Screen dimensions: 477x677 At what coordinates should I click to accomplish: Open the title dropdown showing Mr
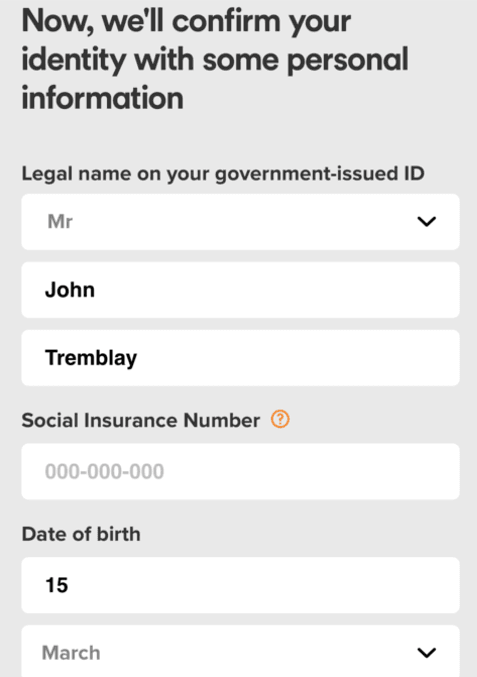click(240, 221)
